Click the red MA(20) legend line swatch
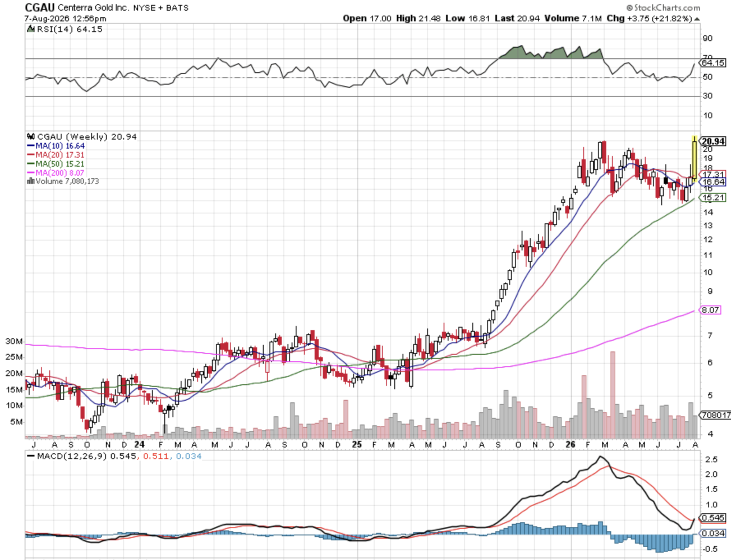Screen dimensions: 750x560 [x=31, y=155]
